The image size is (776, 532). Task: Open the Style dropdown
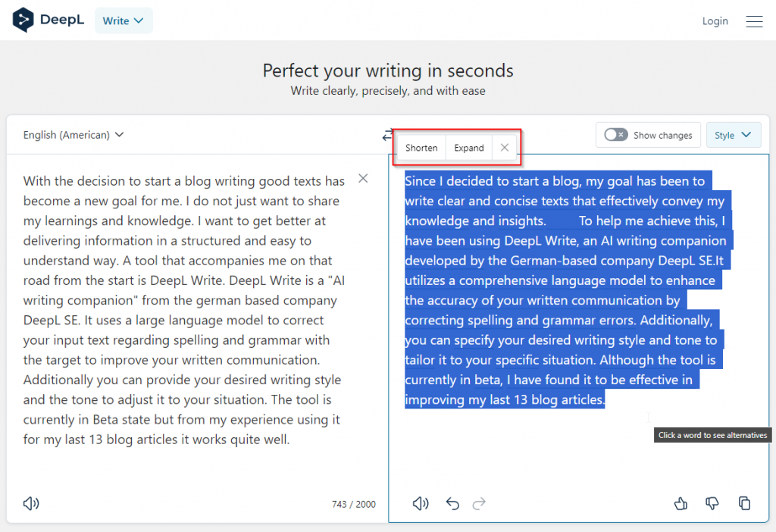pos(733,135)
